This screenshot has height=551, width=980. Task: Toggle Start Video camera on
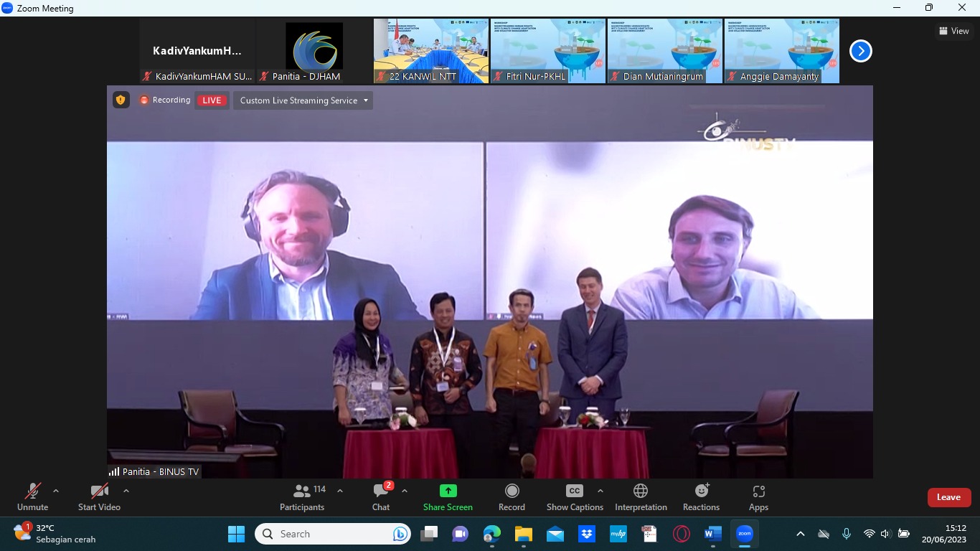[x=99, y=497]
